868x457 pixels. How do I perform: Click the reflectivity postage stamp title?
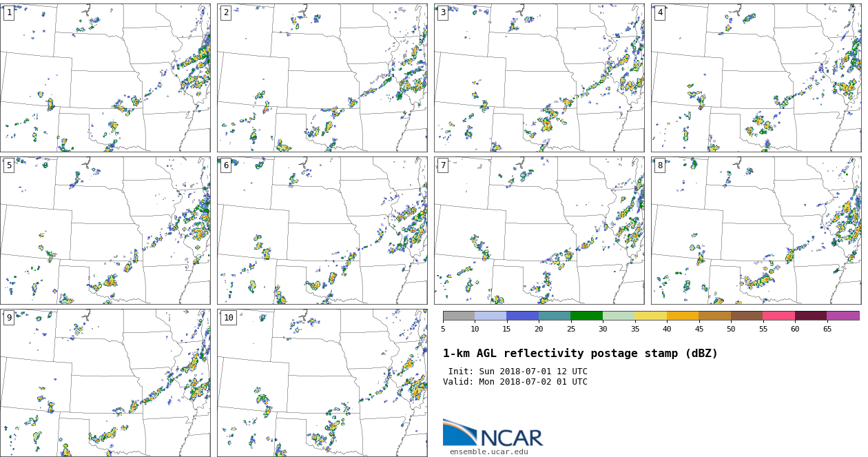pyautogui.click(x=580, y=354)
